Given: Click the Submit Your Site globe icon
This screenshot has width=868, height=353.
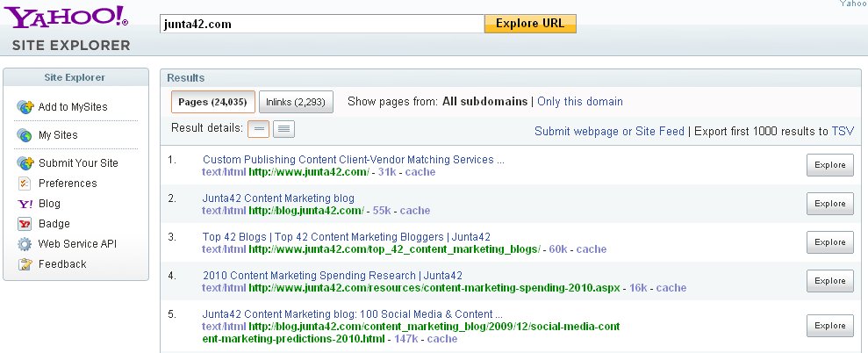Looking at the screenshot, I should point(25,163).
